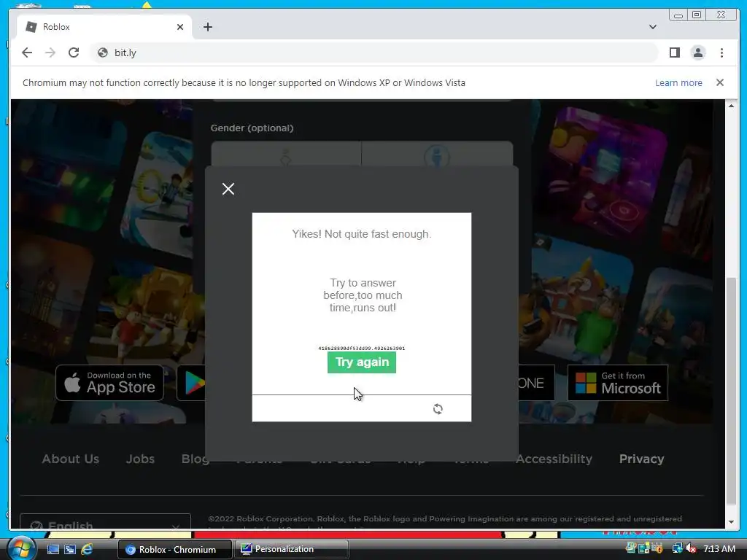747x560 pixels.
Task: Open the Windows Start menu
Action: pyautogui.click(x=21, y=548)
